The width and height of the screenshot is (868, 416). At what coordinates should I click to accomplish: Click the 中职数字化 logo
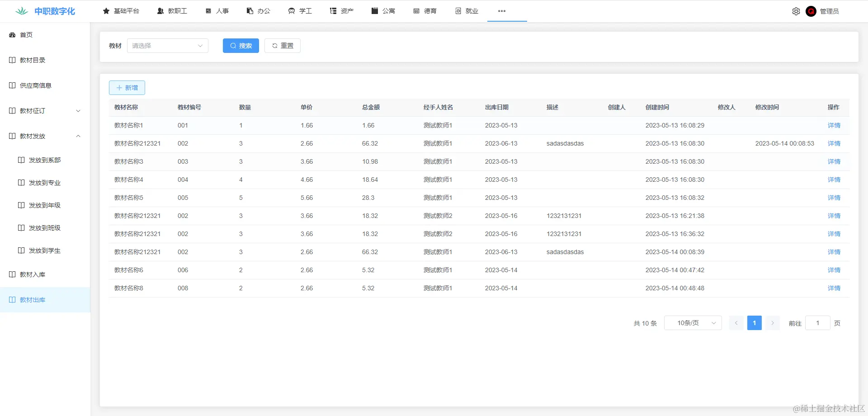click(x=45, y=11)
